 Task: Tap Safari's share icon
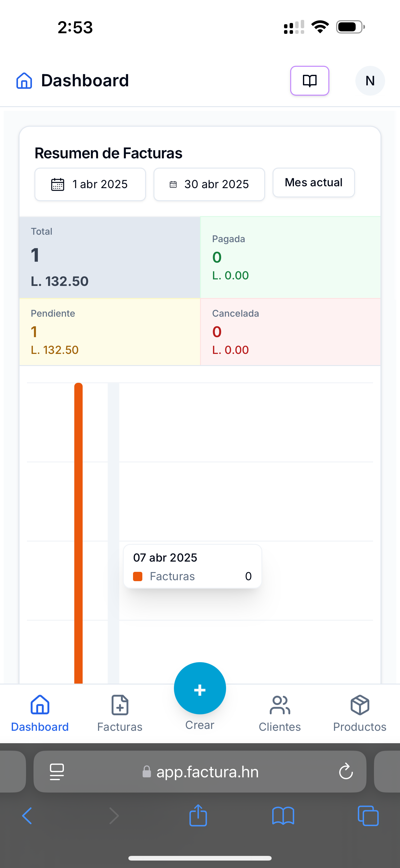[x=198, y=816]
